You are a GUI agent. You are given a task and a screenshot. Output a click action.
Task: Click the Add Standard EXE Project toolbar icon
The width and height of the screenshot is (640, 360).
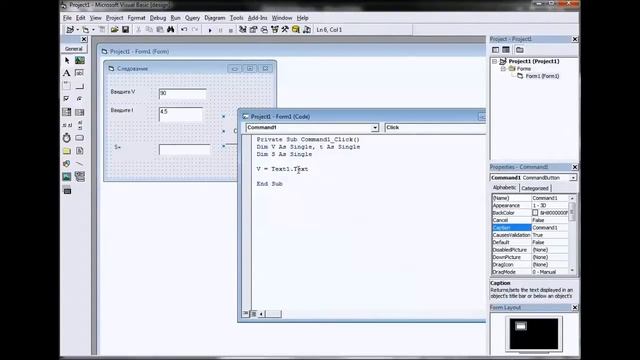click(x=70, y=30)
